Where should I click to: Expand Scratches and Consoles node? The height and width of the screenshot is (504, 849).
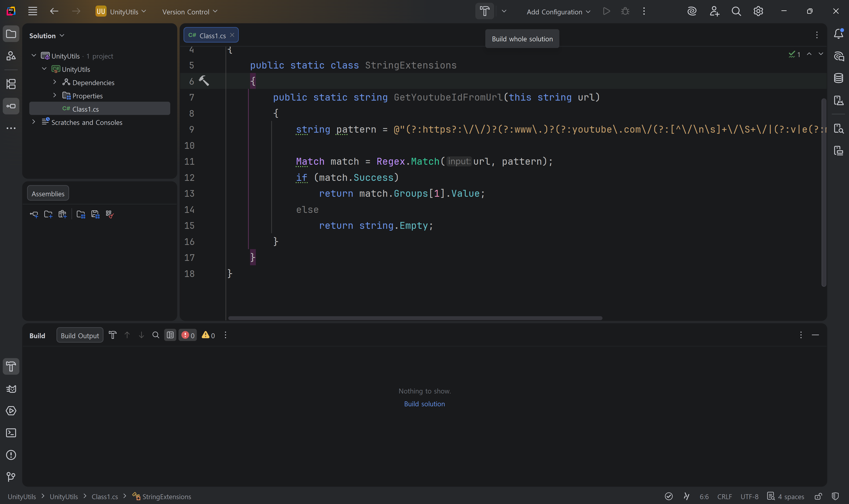34,122
